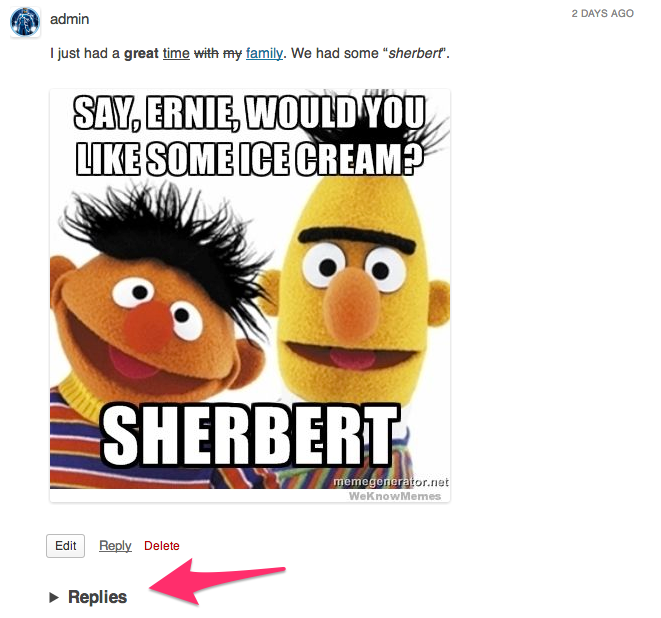Viewport: 661px width, 618px height.
Task: Open the admin avatar icon
Action: point(25,22)
